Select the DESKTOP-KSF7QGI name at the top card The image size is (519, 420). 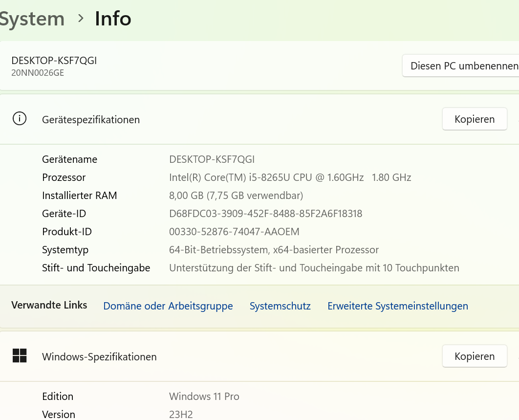54,61
